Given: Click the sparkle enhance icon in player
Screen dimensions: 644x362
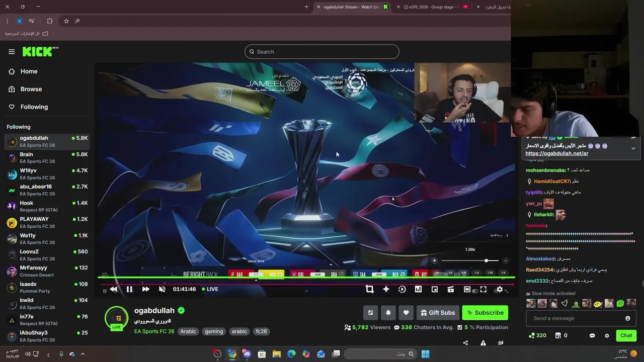Looking at the screenshot, I should point(386,289).
